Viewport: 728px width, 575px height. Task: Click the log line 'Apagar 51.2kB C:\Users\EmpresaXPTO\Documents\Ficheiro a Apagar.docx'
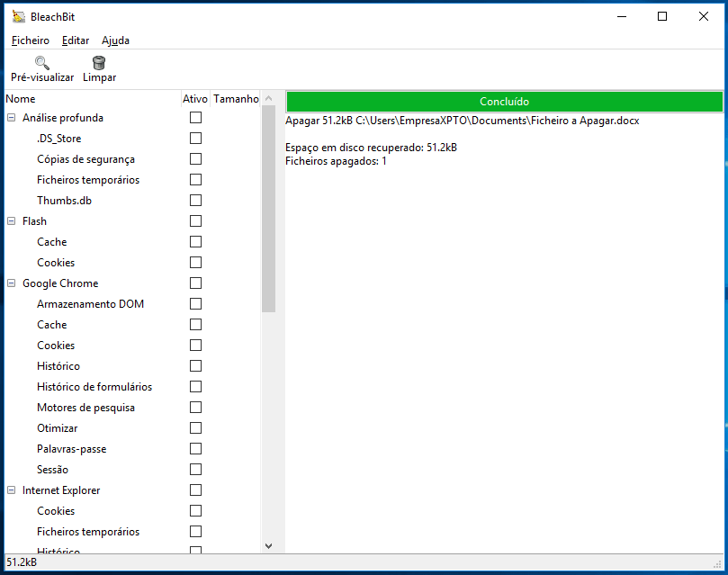tap(462, 121)
